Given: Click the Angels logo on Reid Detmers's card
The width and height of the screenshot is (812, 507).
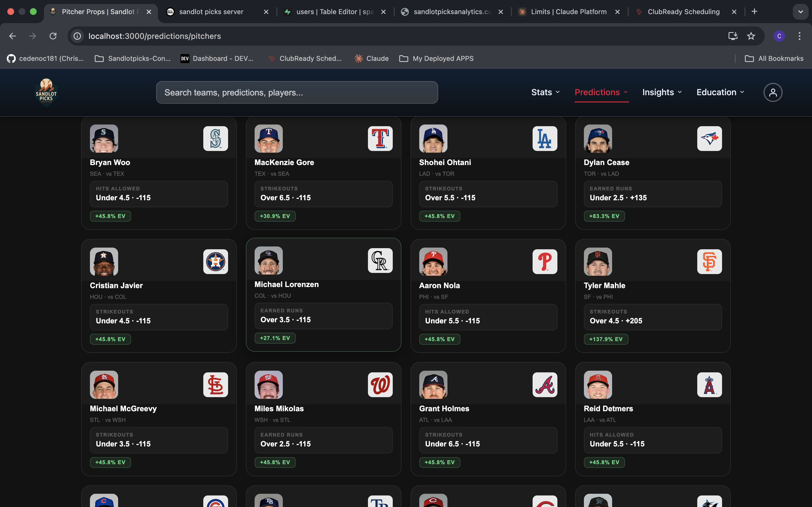Looking at the screenshot, I should click(709, 384).
